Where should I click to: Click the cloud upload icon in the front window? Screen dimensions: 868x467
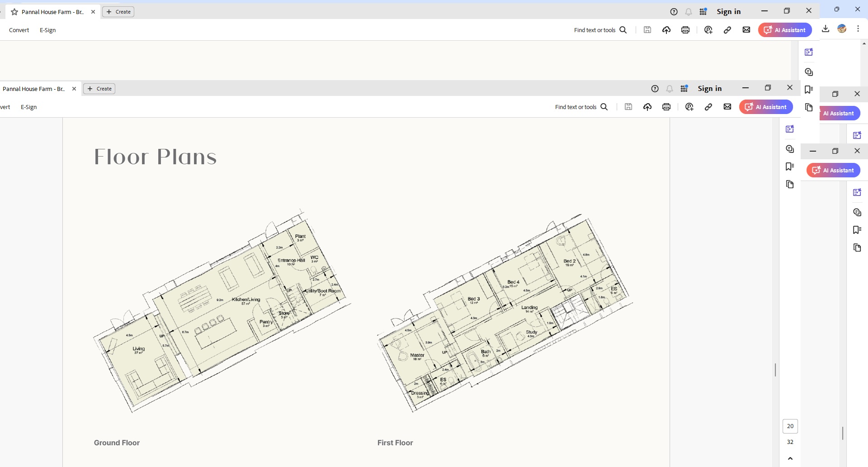click(647, 107)
